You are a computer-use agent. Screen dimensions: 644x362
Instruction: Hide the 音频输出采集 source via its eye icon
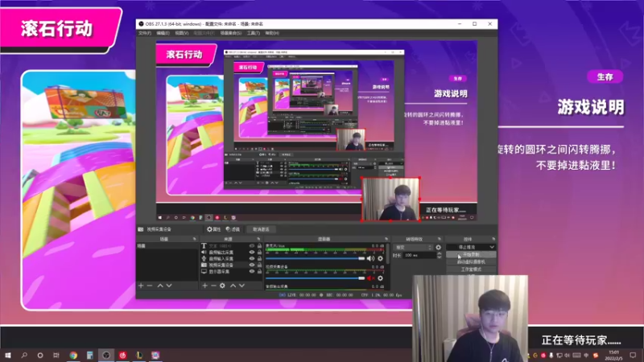pyautogui.click(x=252, y=253)
